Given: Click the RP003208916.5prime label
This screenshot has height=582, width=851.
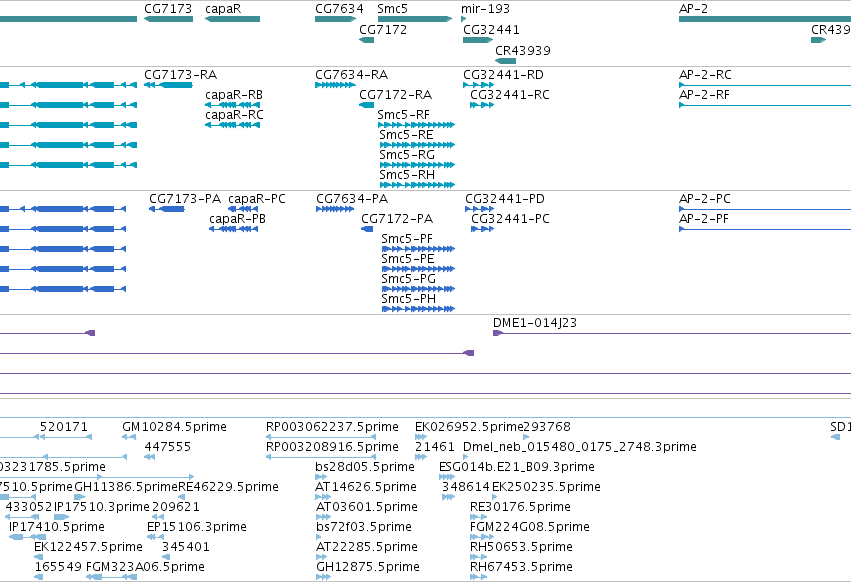Looking at the screenshot, I should (x=332, y=447).
